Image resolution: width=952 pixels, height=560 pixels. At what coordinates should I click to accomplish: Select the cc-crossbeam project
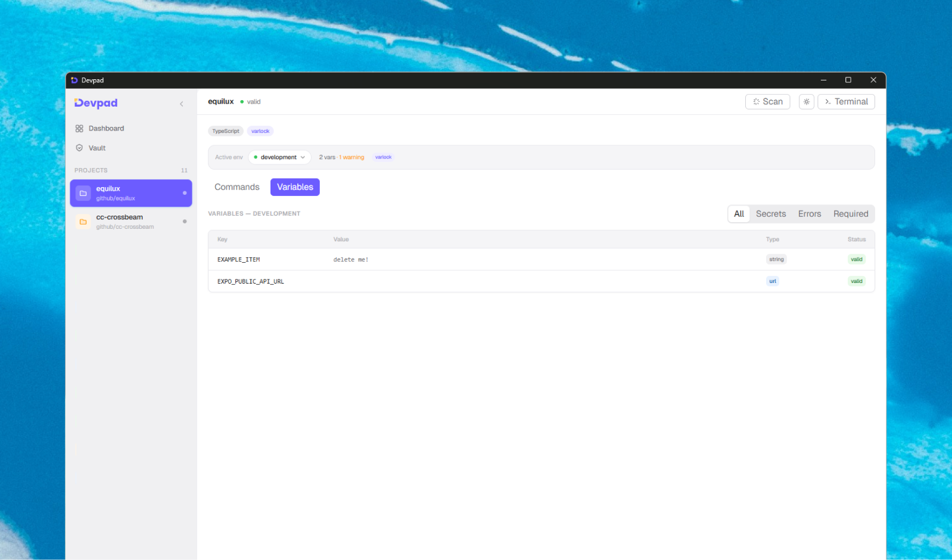[130, 222]
